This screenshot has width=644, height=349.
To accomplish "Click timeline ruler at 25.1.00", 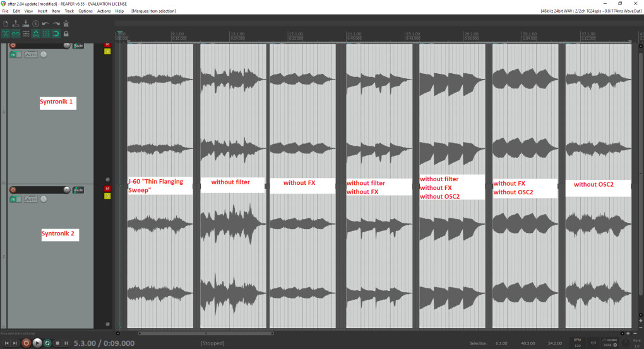I will coord(413,35).
